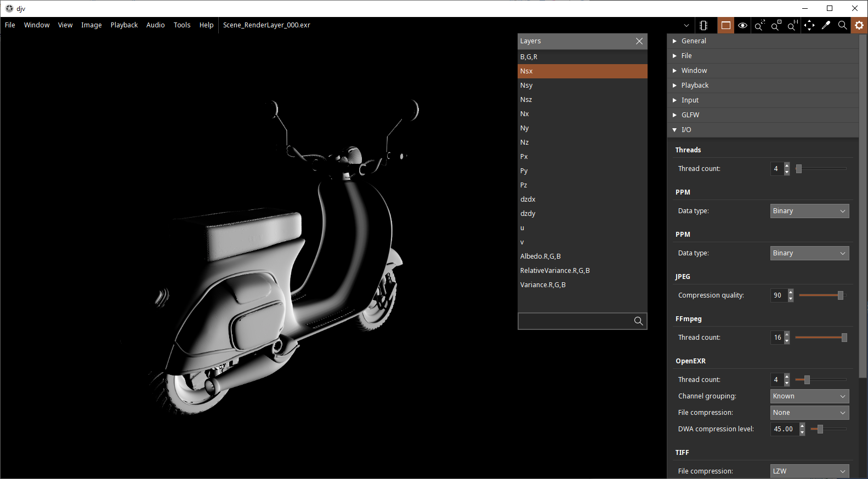Collapse the I/O settings section
This screenshot has width=868, height=479.
(x=763, y=130)
